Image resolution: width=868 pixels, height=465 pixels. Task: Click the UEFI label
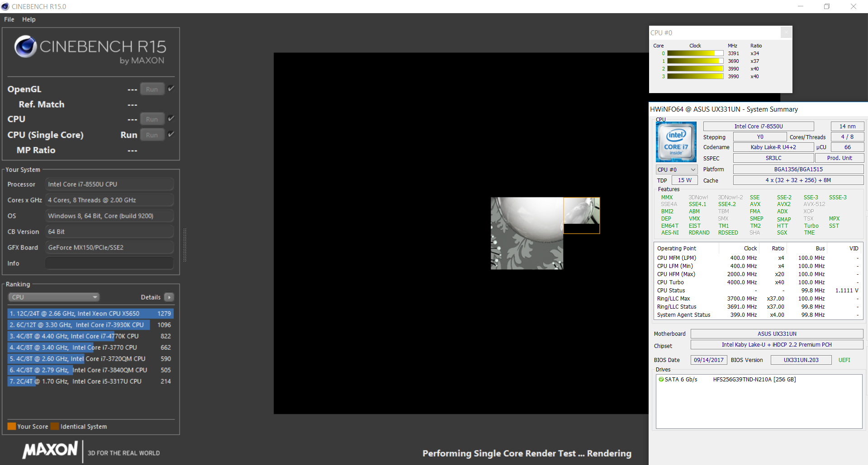tap(844, 360)
